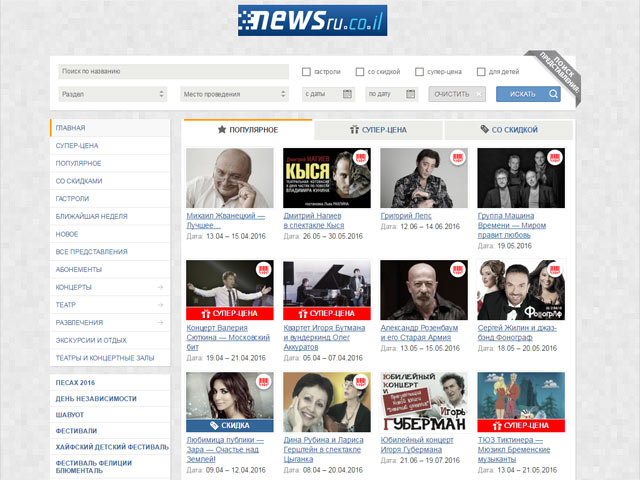Click magnifier icon on Искать button
Screen dimensions: 640x480
coord(553,94)
